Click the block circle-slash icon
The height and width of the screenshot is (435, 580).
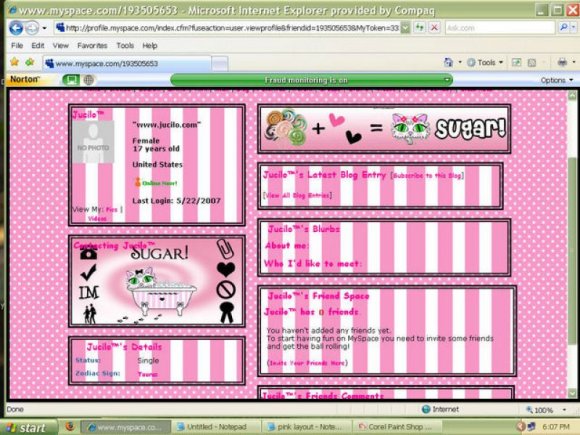[x=226, y=290]
